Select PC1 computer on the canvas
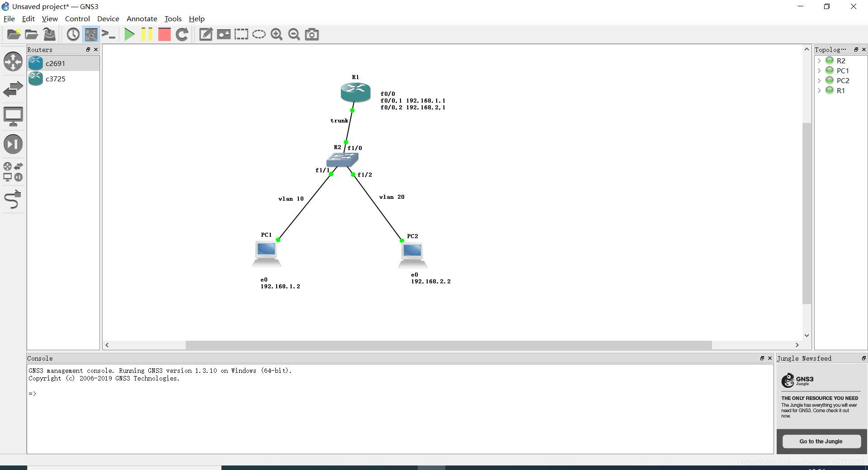The image size is (868, 470). tap(267, 254)
